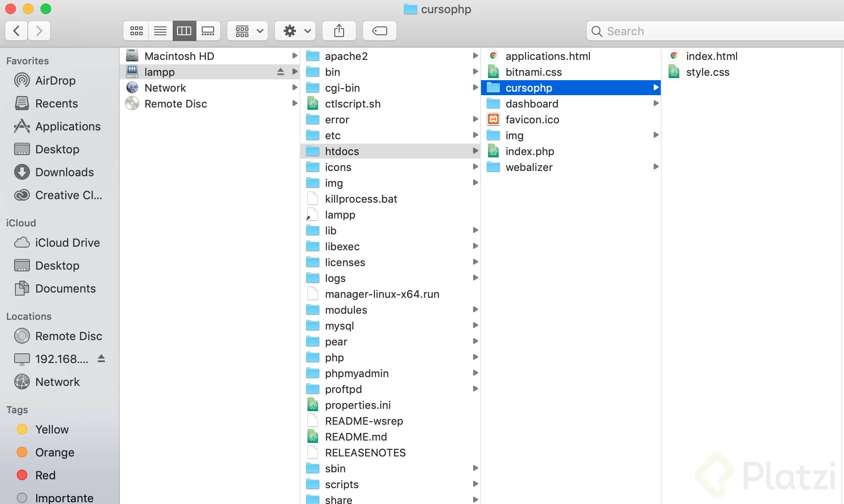Focus the Search field
The height and width of the screenshot is (504, 844).
[716, 31]
